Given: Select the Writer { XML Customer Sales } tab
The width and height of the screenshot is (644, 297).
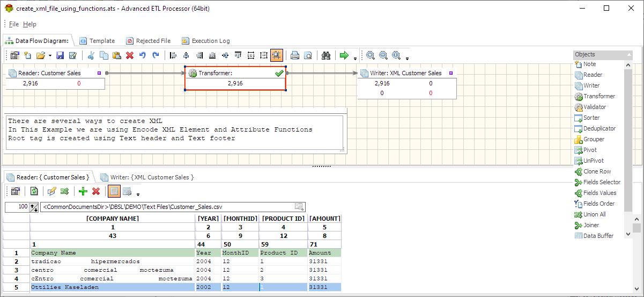Looking at the screenshot, I should tap(147, 177).
